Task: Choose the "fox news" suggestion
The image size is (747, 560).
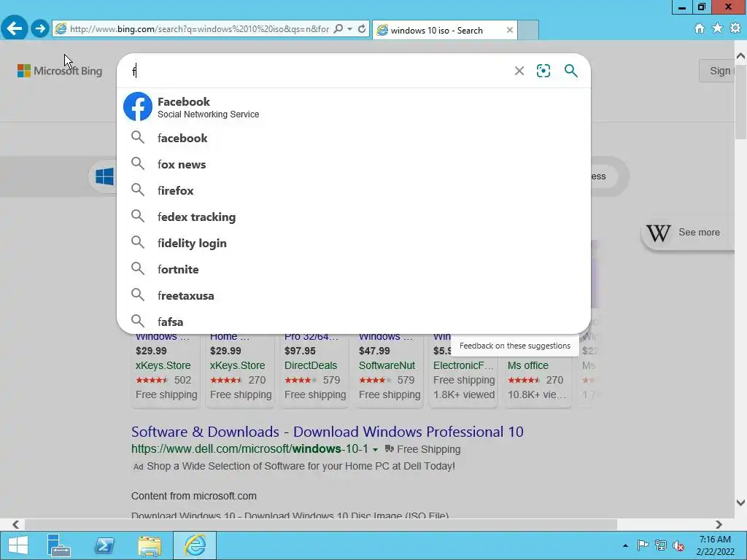Action: [x=354, y=164]
